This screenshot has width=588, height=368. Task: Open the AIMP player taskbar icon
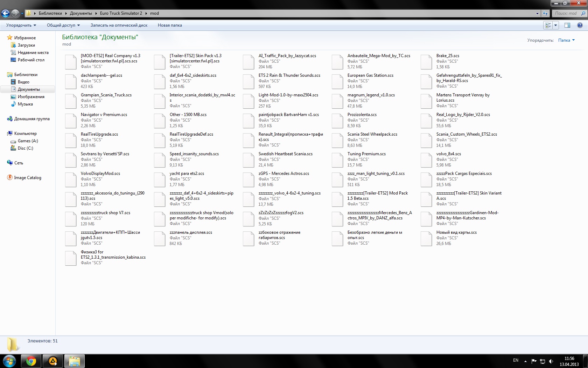pos(53,361)
